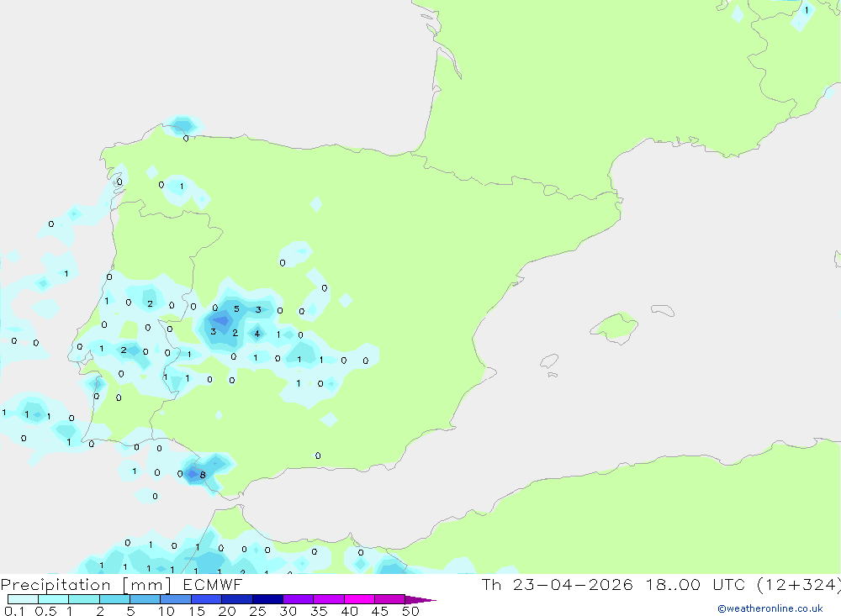Click the legend scale label "40"
841x616 pixels.
pyautogui.click(x=350, y=611)
